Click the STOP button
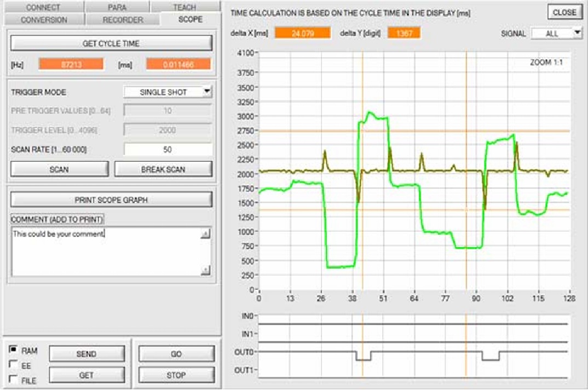 (176, 375)
